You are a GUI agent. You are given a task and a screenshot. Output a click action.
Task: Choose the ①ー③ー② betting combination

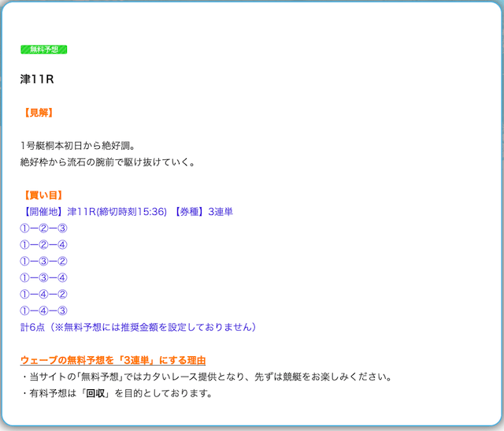tap(43, 261)
